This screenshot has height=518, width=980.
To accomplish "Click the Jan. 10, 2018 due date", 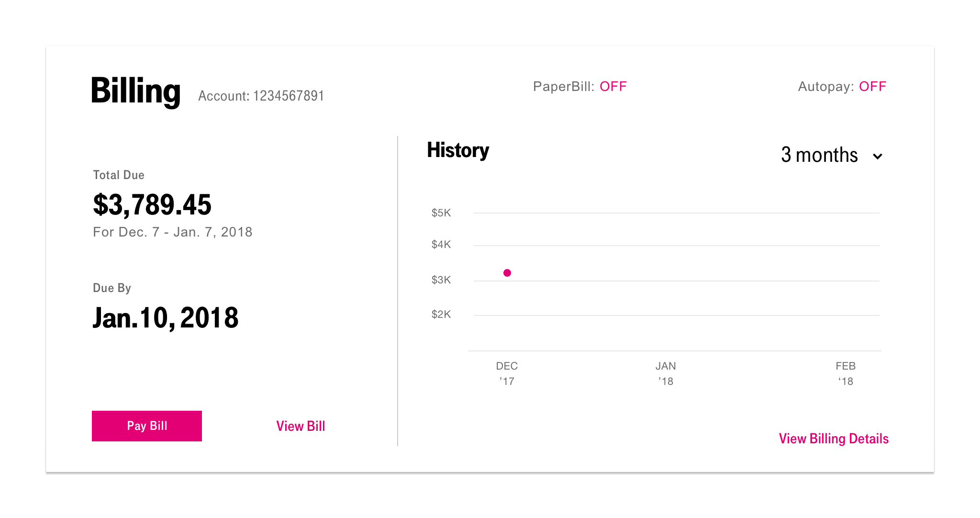I will pos(166,318).
